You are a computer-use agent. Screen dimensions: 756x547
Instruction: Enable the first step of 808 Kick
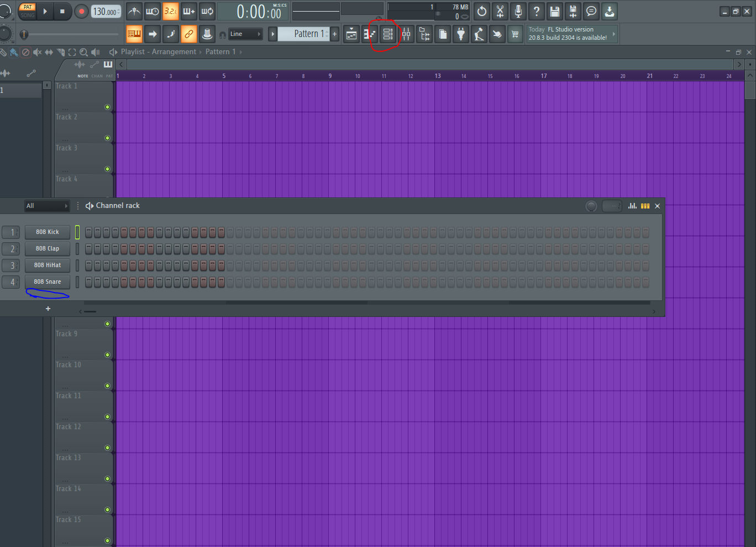[88, 232]
